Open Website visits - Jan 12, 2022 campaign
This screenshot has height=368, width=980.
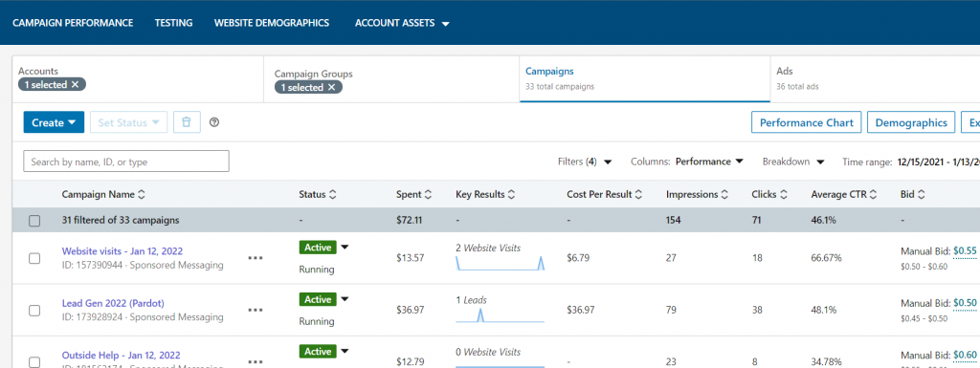[122, 250]
